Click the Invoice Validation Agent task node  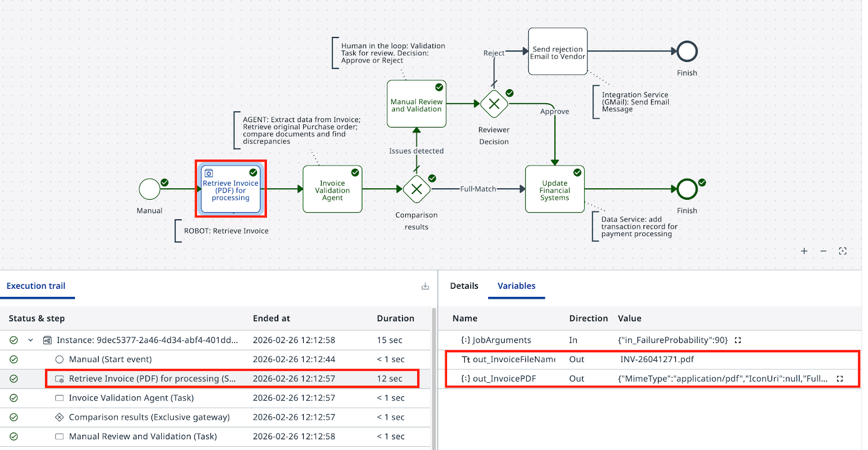pos(333,189)
